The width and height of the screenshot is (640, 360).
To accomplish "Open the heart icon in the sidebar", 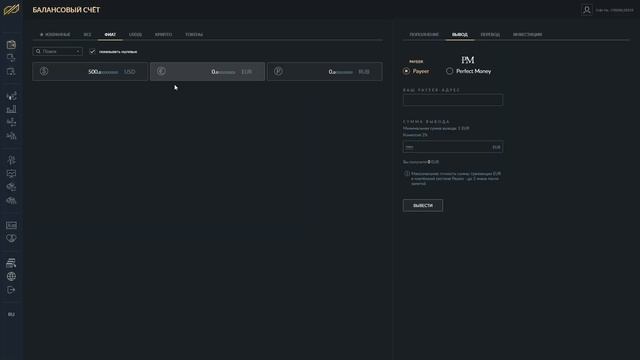I will pos(11,238).
